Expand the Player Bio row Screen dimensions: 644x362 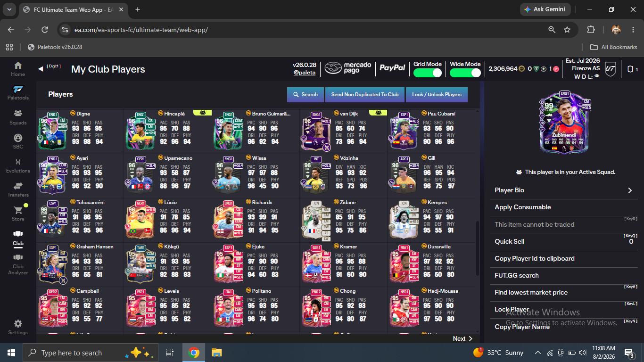(563, 190)
